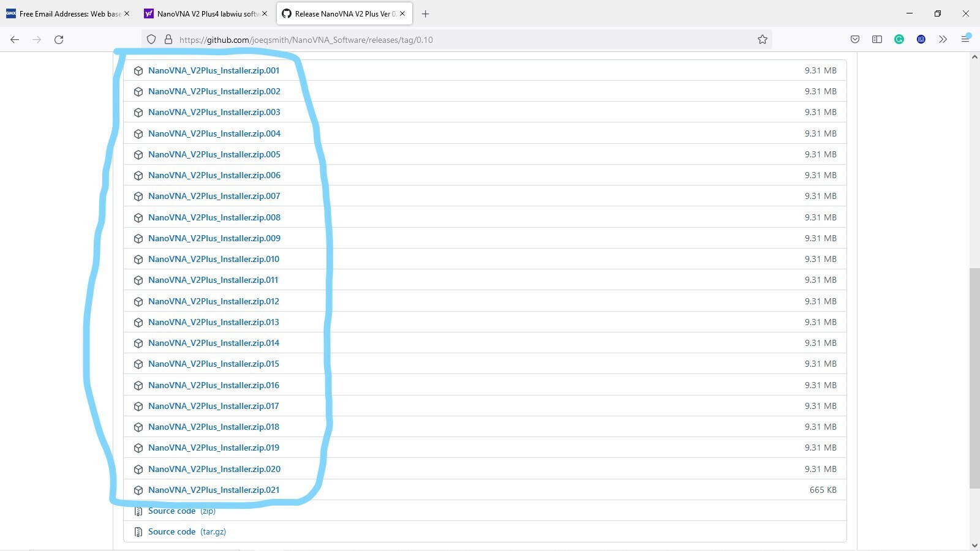980x551 pixels.
Task: Select the 665 KB Installer.zip.021 file
Action: point(214,490)
